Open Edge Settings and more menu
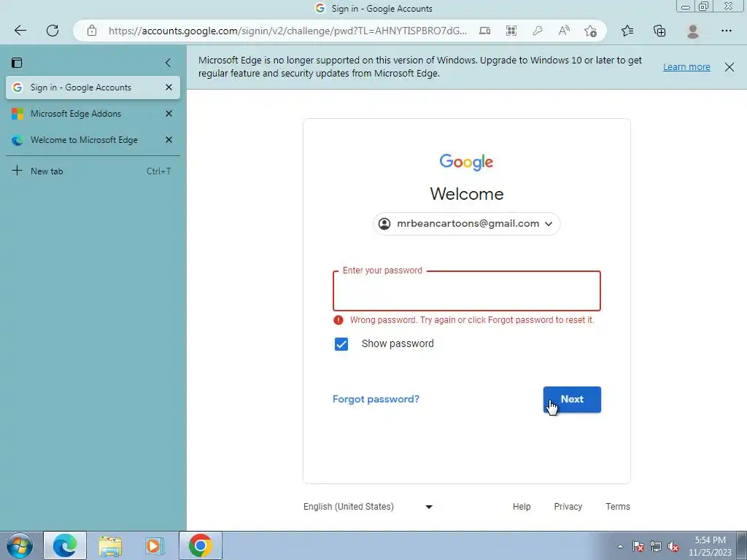Image resolution: width=747 pixels, height=560 pixels. point(726,31)
